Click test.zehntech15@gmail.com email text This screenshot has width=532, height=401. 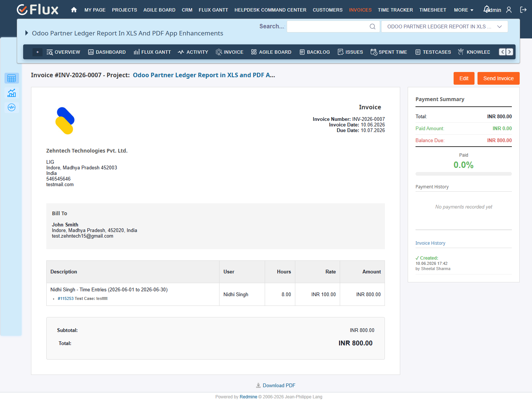click(x=83, y=236)
